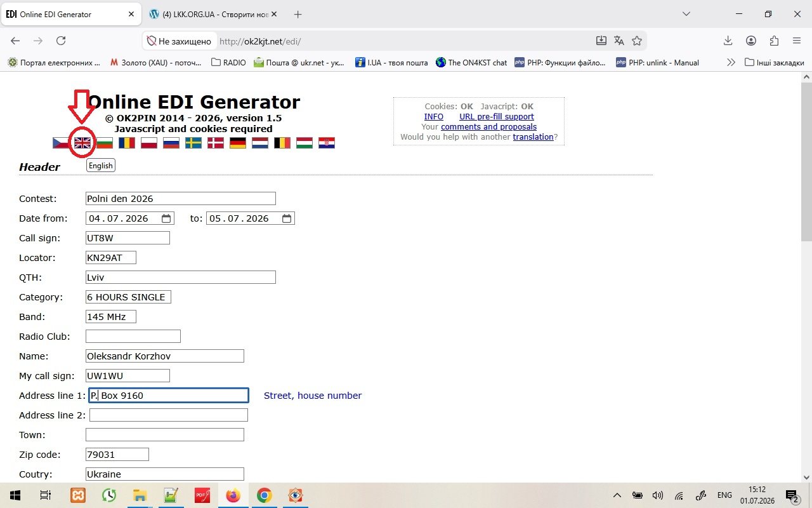812x508 pixels.
Task: Open 'The ON4KST chat' bookmark
Action: pyautogui.click(x=471, y=62)
